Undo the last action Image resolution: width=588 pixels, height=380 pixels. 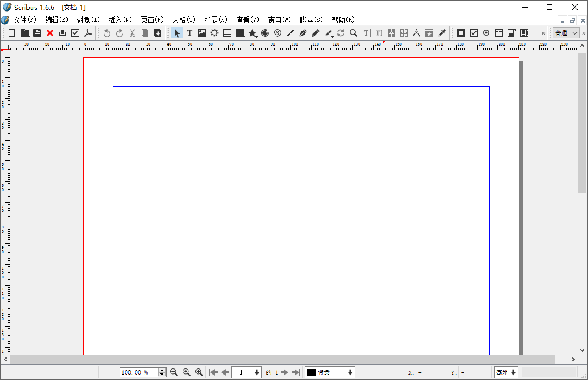107,32
